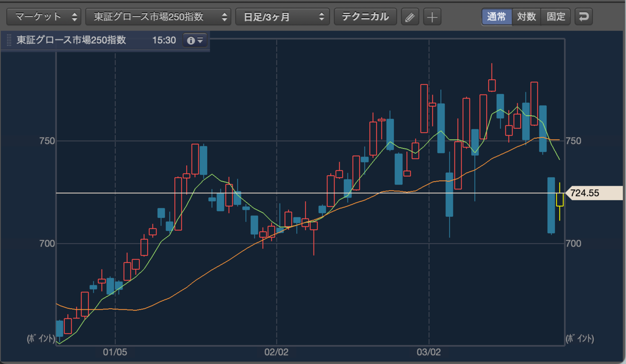Open the info dropdown beside 15:30
This screenshot has height=364, width=626.
click(195, 41)
